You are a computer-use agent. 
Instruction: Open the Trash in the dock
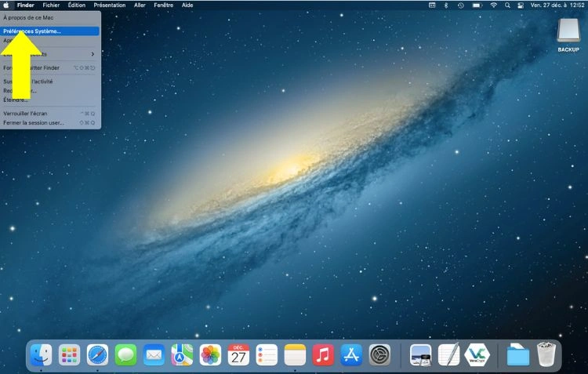coord(546,355)
